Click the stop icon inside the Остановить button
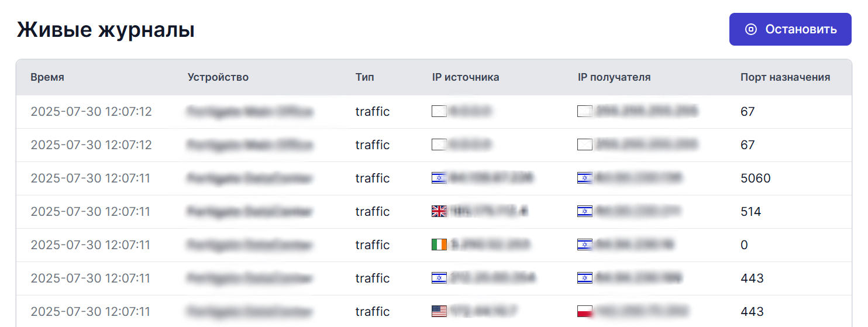Image resolution: width=868 pixels, height=327 pixels. pyautogui.click(x=750, y=29)
